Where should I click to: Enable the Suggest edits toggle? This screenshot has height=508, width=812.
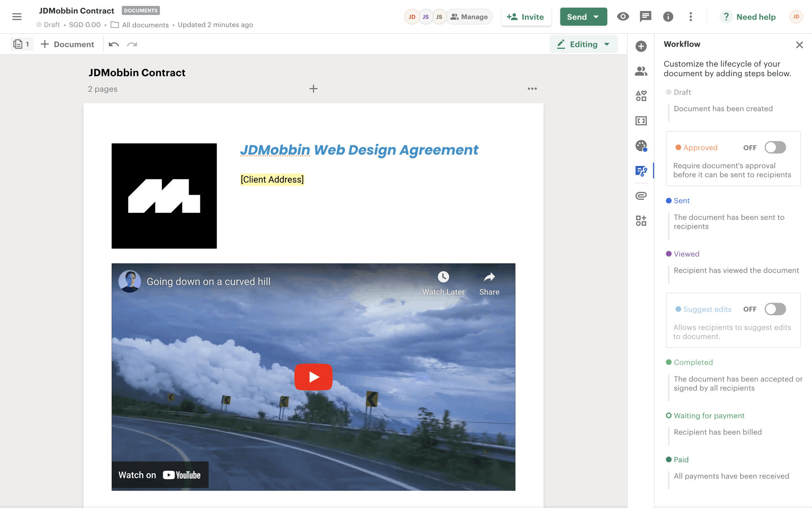(x=775, y=309)
